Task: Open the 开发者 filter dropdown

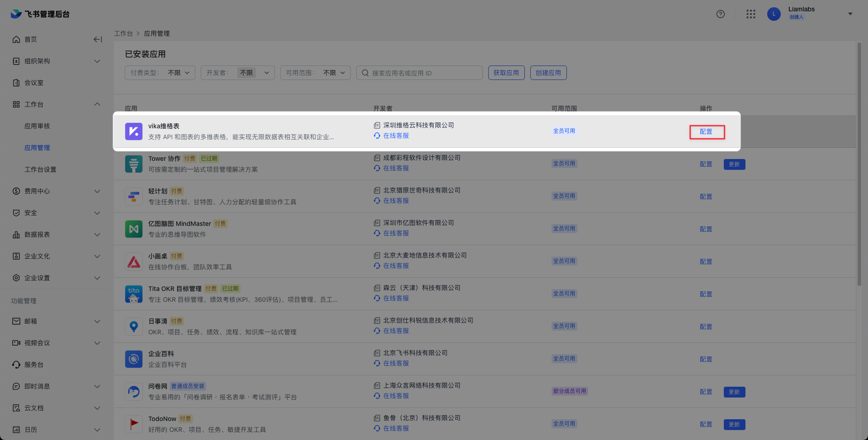Action: click(x=238, y=73)
